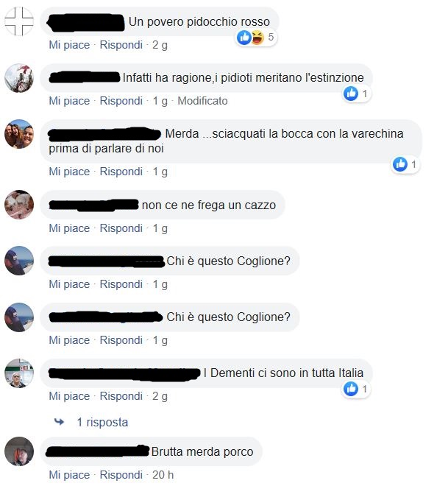Open the 'Modificato' edit history link
Screen dimensions: 448x486
pos(202,101)
